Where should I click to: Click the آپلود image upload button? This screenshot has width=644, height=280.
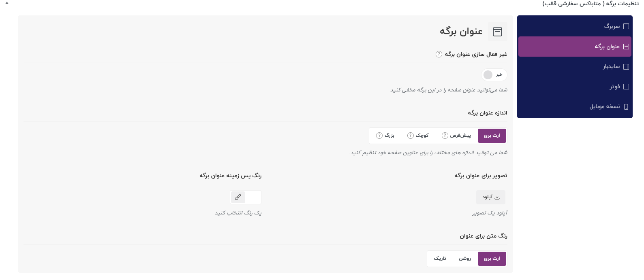491,197
